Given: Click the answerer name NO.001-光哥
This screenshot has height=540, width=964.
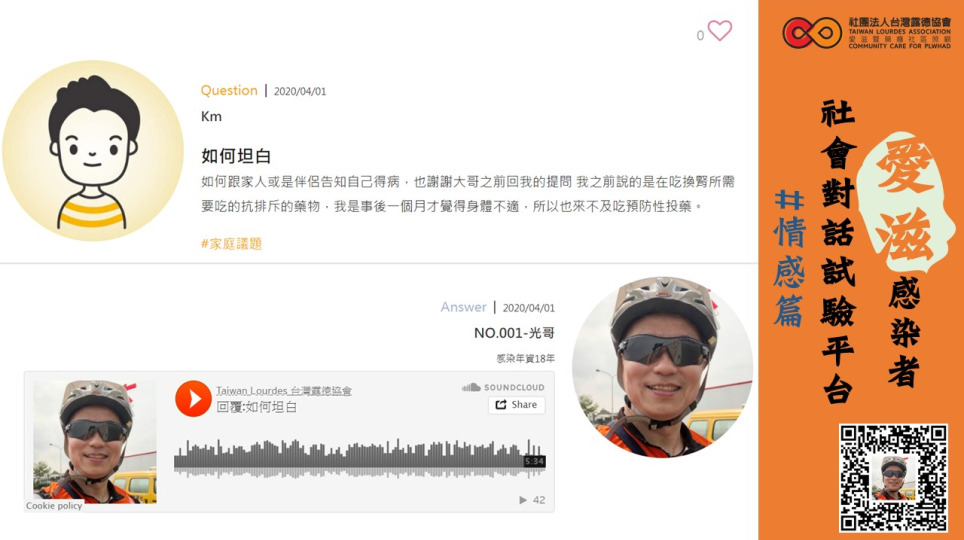Looking at the screenshot, I should (514, 333).
